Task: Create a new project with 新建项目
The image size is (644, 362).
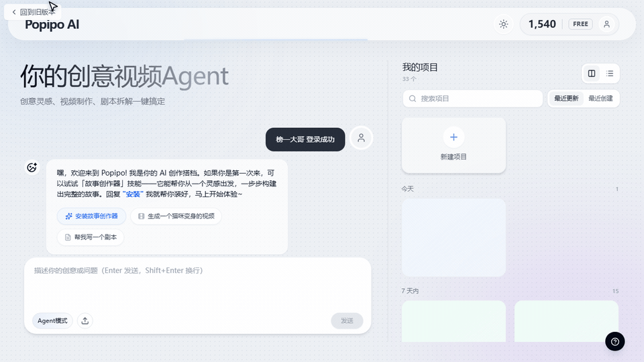Action: click(x=453, y=145)
